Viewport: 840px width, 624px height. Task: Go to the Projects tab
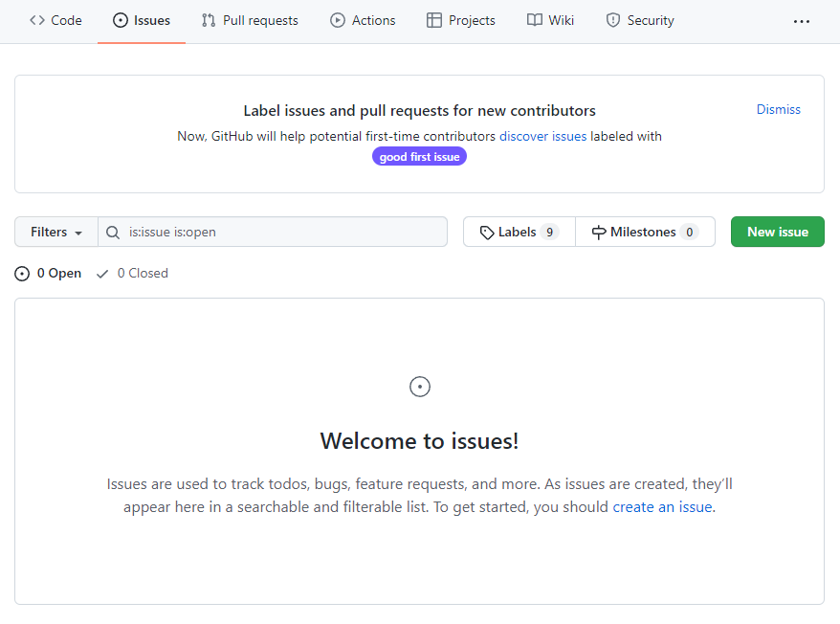[x=460, y=20]
